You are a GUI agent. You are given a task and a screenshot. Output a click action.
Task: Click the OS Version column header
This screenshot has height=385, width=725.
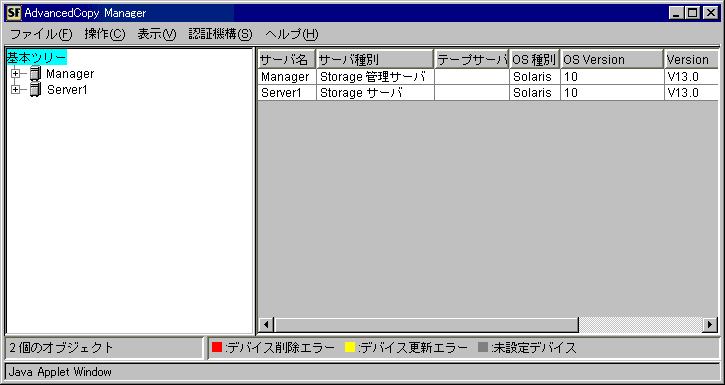click(612, 59)
